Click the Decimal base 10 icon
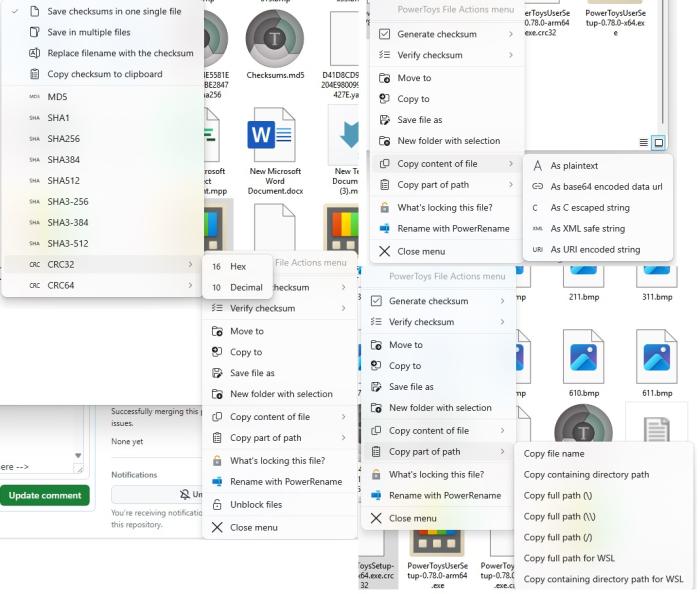Image resolution: width=700 pixels, height=594 pixels. (x=217, y=288)
